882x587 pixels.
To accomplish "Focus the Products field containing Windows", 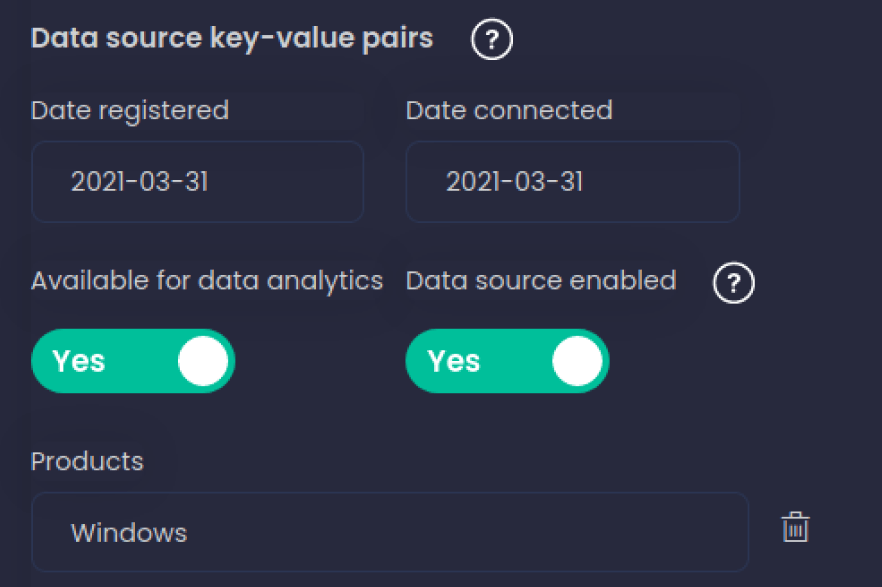I will point(390,532).
